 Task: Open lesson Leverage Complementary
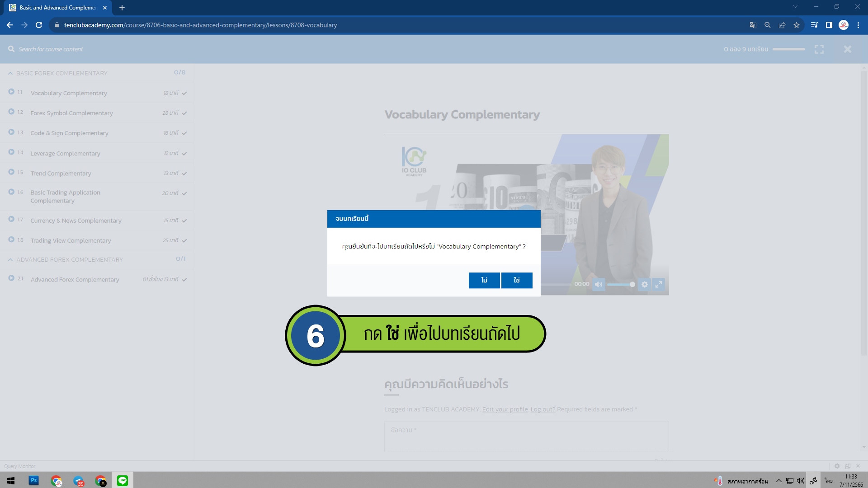65,153
